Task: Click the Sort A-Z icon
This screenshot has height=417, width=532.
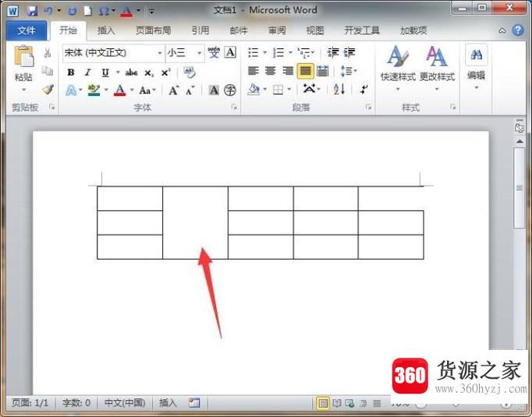Action: [339, 90]
